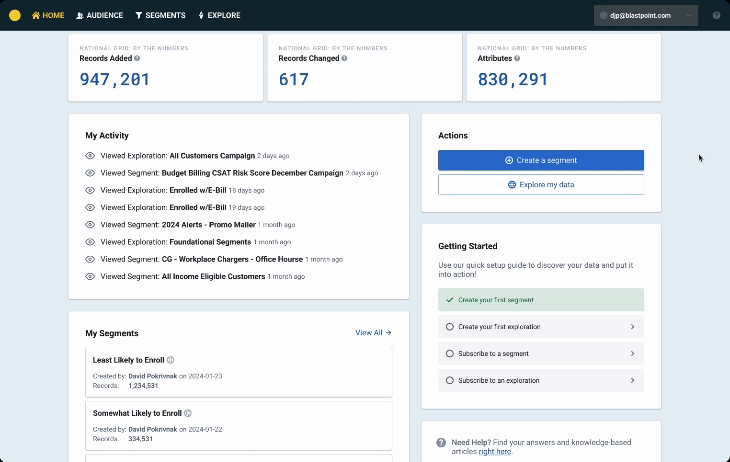Click info icon next to Attributes
This screenshot has width=730, height=462.
coord(517,58)
